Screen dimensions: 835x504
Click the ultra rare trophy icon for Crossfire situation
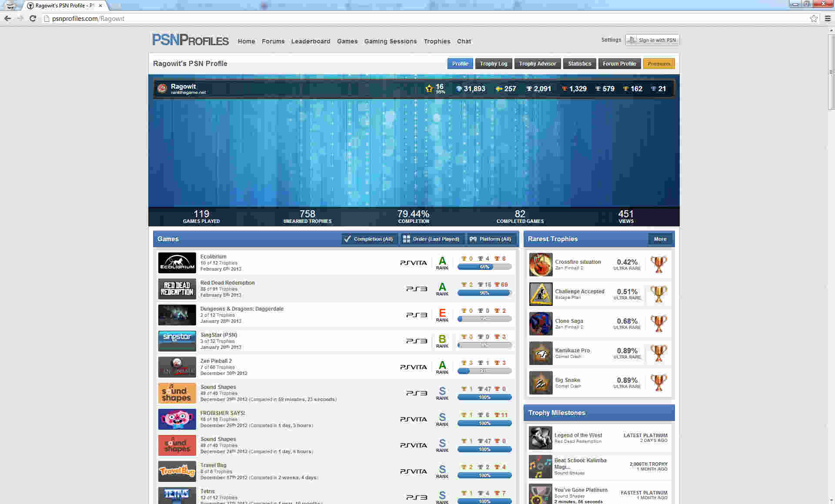(x=658, y=265)
